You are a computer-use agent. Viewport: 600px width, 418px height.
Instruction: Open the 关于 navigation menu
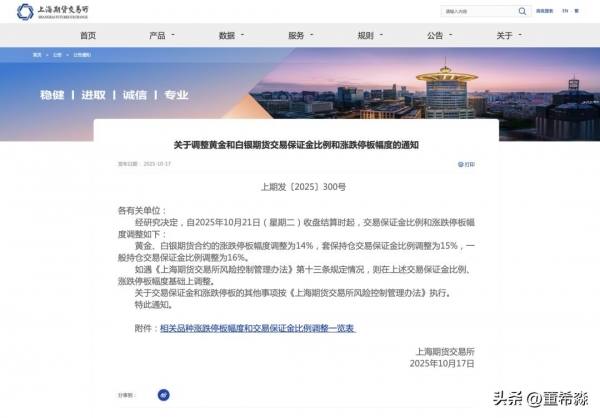[x=506, y=35]
